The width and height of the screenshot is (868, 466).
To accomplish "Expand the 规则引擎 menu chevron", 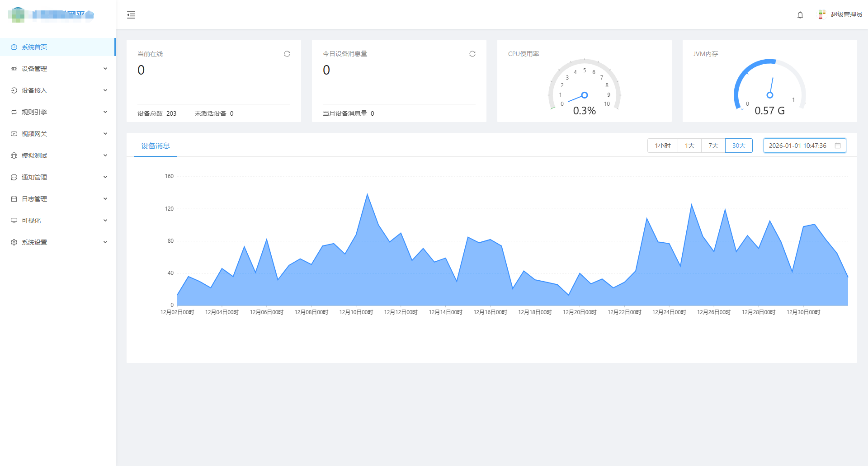I will 105,112.
